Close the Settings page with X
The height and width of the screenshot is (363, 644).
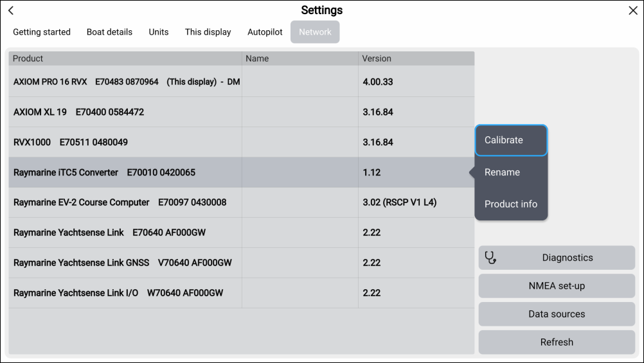pyautogui.click(x=632, y=11)
